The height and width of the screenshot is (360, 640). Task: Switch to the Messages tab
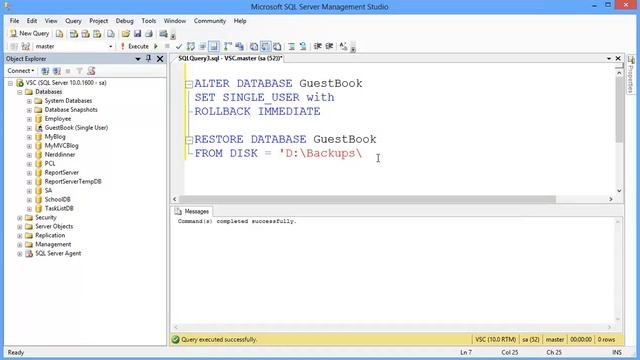[192, 211]
